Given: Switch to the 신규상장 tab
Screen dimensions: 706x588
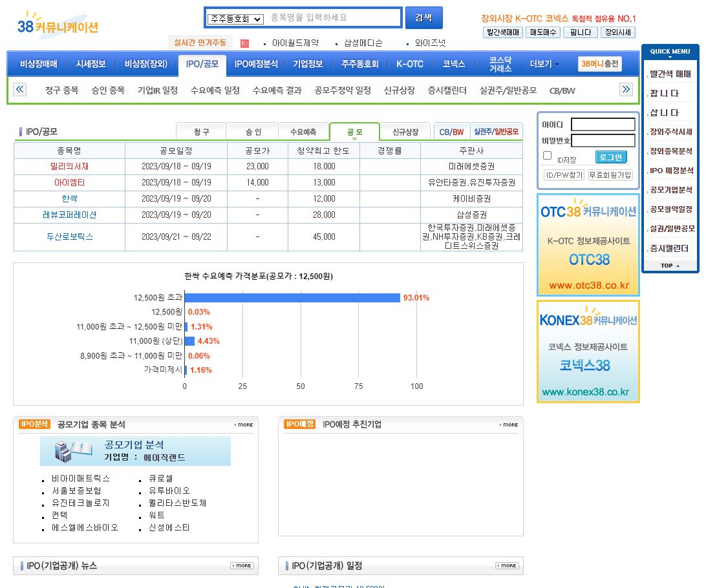Looking at the screenshot, I should pos(405,132).
